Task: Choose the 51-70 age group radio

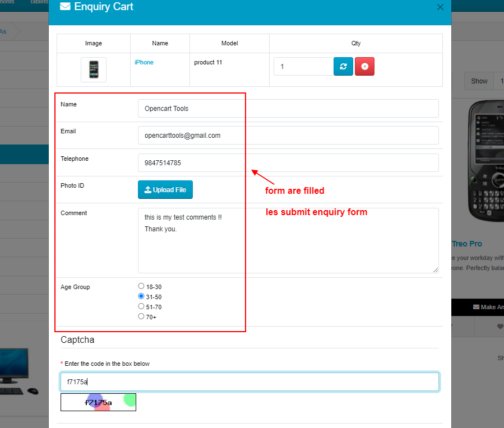Action: click(141, 306)
